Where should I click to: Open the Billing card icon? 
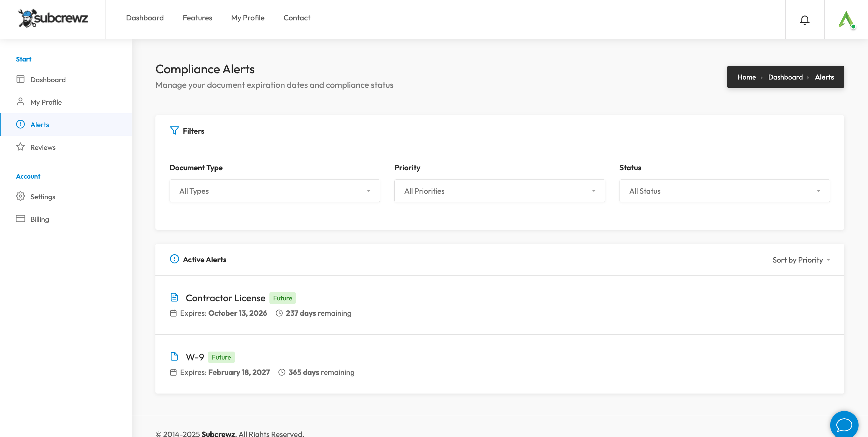point(20,218)
